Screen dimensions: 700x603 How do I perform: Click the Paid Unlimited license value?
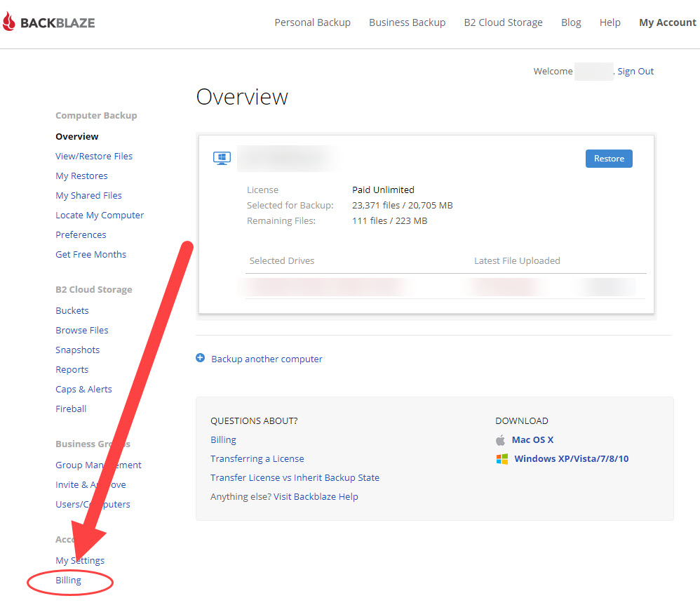coord(383,190)
